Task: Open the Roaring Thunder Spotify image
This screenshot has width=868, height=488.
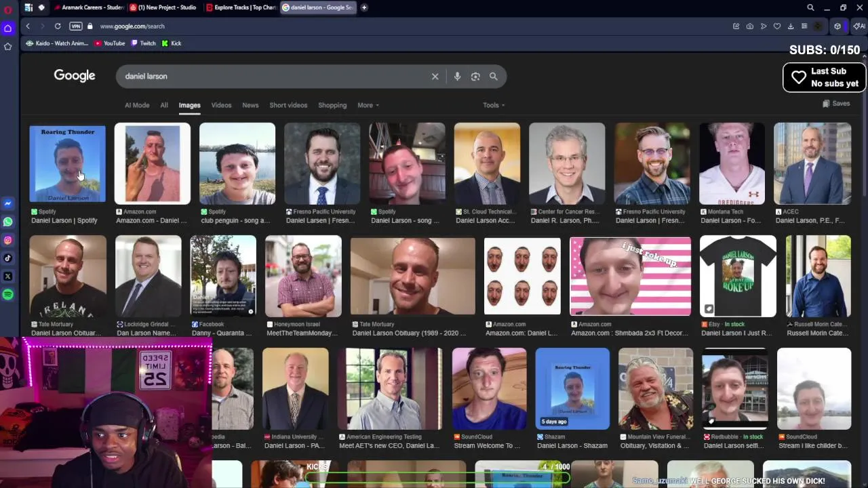Action: tap(67, 164)
